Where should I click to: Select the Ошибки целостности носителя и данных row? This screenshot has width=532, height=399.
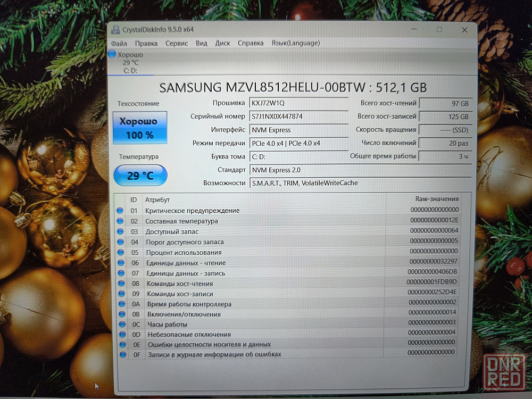(288, 344)
